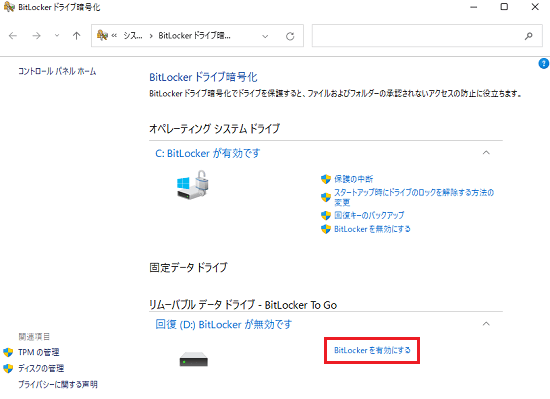The image size is (550, 399).
Task: Click the シス... breadcrumb segment
Action: [x=133, y=36]
